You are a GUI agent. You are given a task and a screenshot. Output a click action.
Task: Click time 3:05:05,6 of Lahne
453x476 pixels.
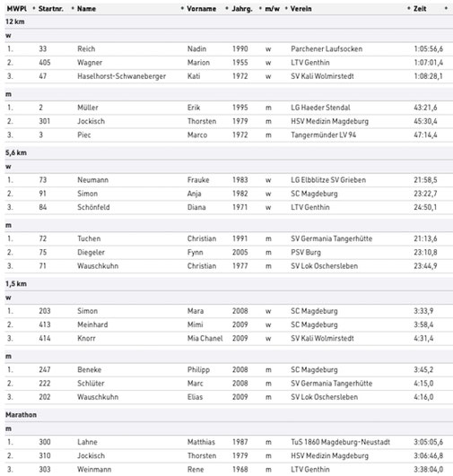point(429,442)
